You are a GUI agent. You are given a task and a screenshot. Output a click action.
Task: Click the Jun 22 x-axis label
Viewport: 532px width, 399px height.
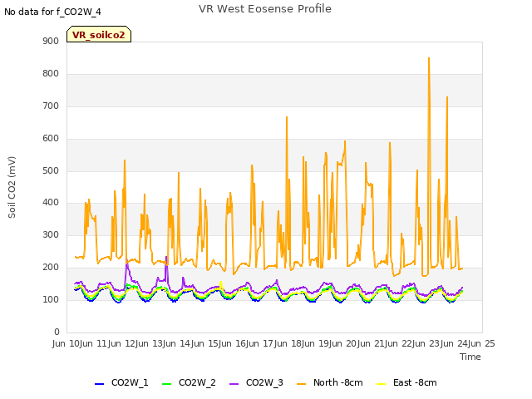click(400, 343)
